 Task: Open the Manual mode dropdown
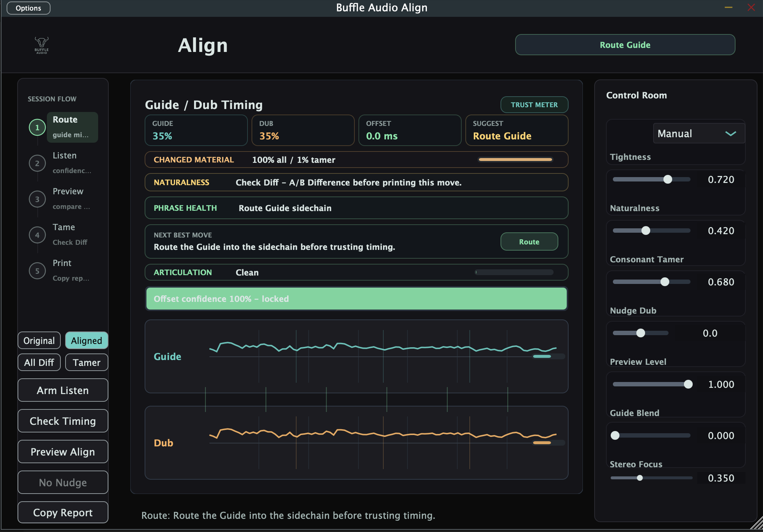[699, 134]
